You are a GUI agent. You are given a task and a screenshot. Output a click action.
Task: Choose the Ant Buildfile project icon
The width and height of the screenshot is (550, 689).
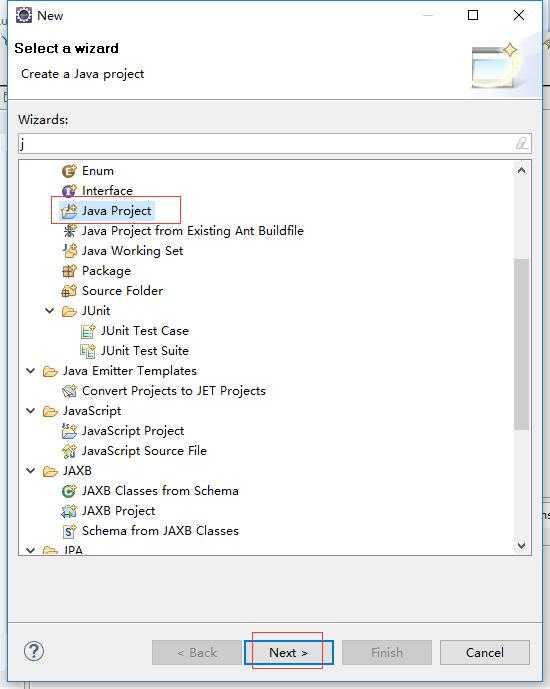(69, 231)
